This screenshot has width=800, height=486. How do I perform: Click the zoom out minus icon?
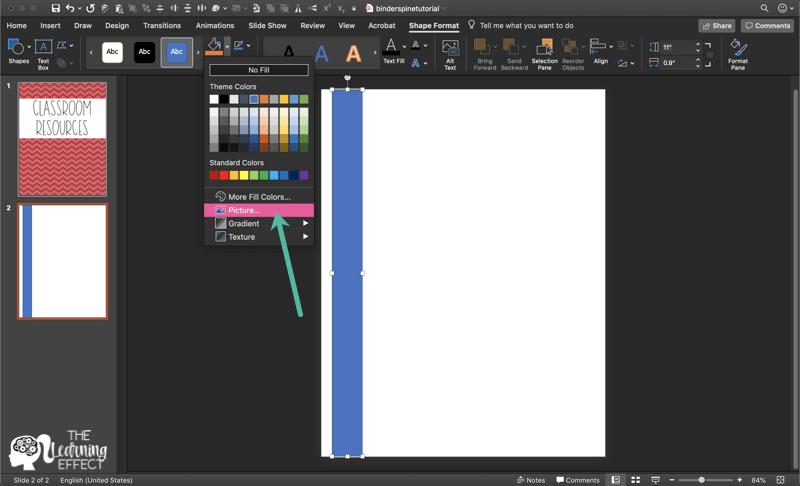pos(672,480)
